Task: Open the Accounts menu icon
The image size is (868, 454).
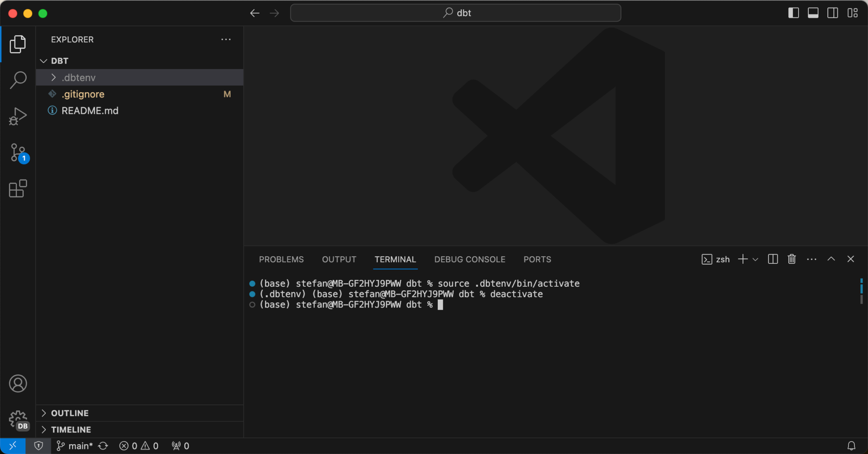Action: pyautogui.click(x=18, y=383)
